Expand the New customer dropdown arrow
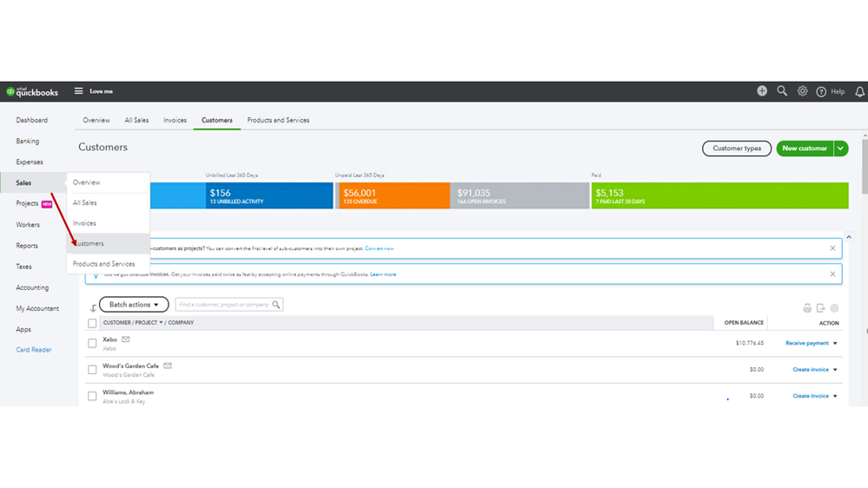Viewport: 868px width, 488px height. tap(841, 148)
